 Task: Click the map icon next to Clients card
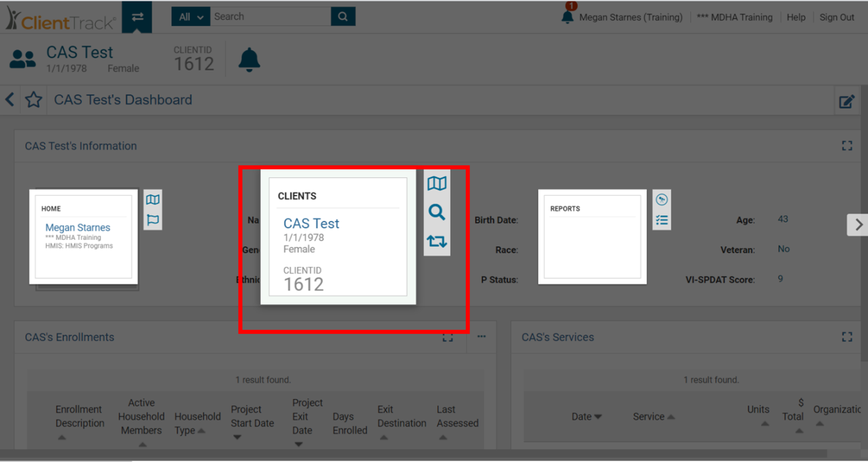[437, 184]
